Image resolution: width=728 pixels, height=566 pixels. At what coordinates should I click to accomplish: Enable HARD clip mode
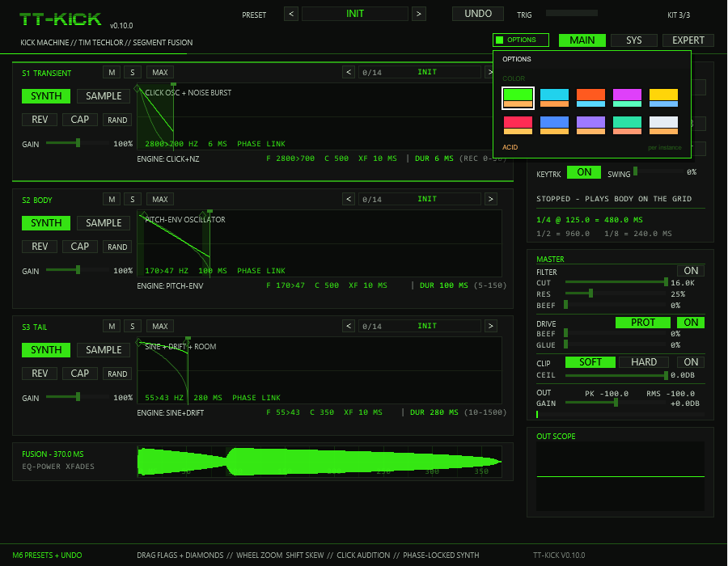pos(644,362)
